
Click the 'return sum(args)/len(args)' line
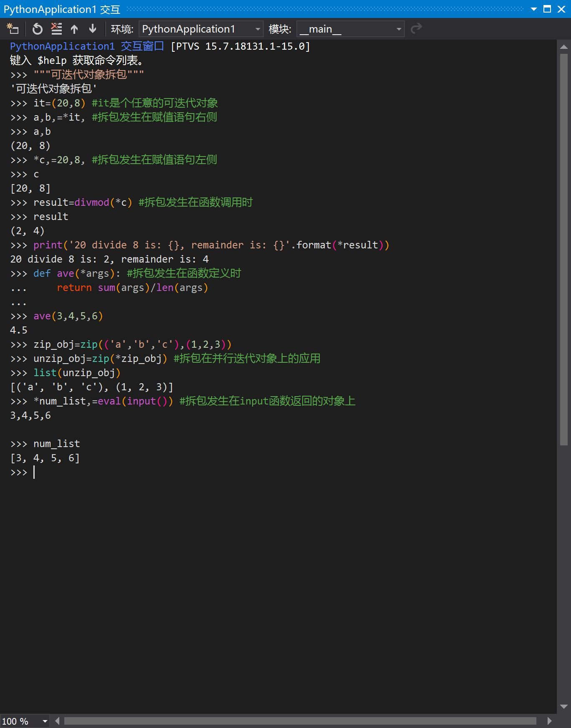(132, 288)
